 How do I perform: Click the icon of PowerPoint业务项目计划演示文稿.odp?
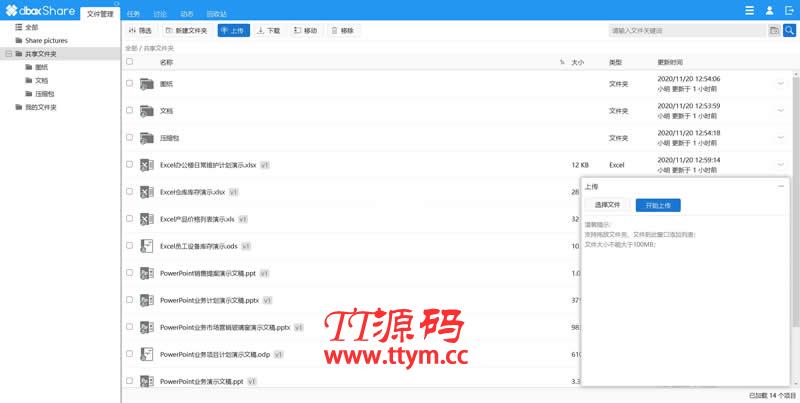tap(147, 355)
